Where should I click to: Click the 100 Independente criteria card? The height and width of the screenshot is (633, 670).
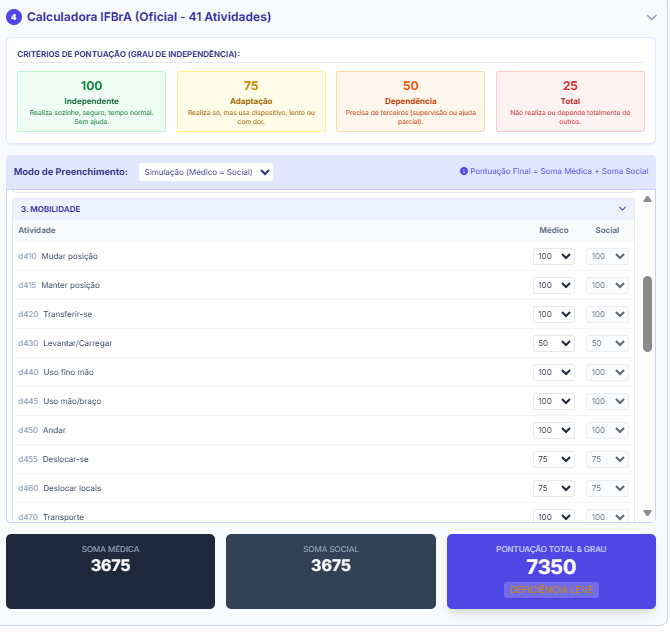(92, 101)
